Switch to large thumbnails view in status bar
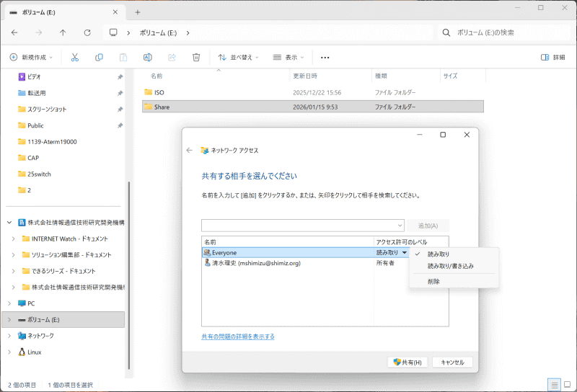 568,385
